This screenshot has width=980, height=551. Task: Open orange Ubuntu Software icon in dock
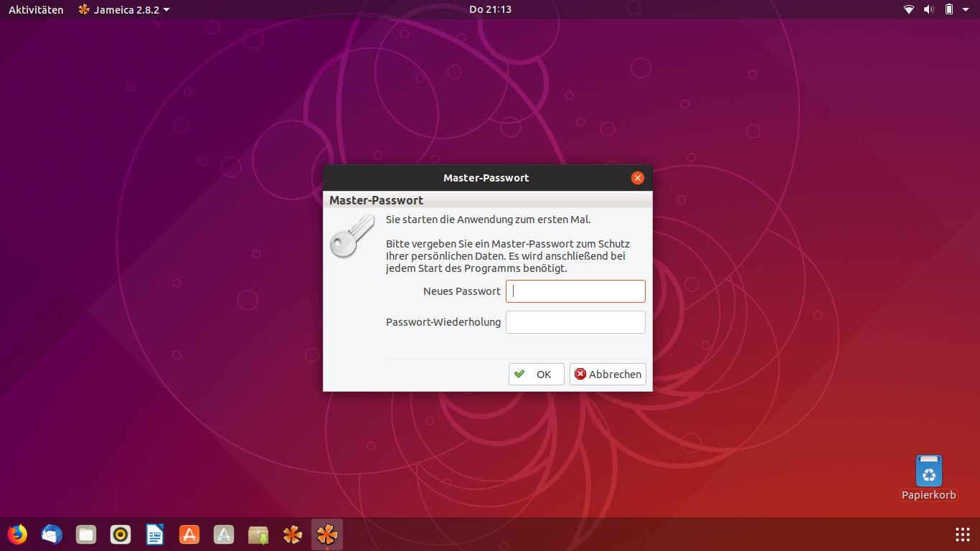click(x=189, y=534)
